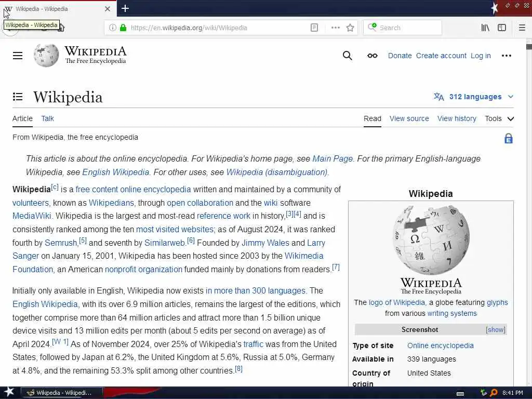The width and height of the screenshot is (532, 399).
Task: Bookmark this page with star icon
Action: 350,28
